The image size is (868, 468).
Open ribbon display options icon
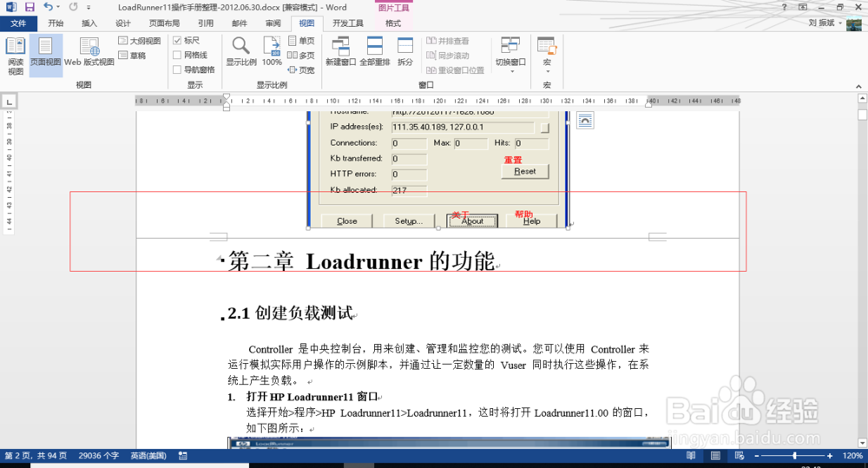803,7
